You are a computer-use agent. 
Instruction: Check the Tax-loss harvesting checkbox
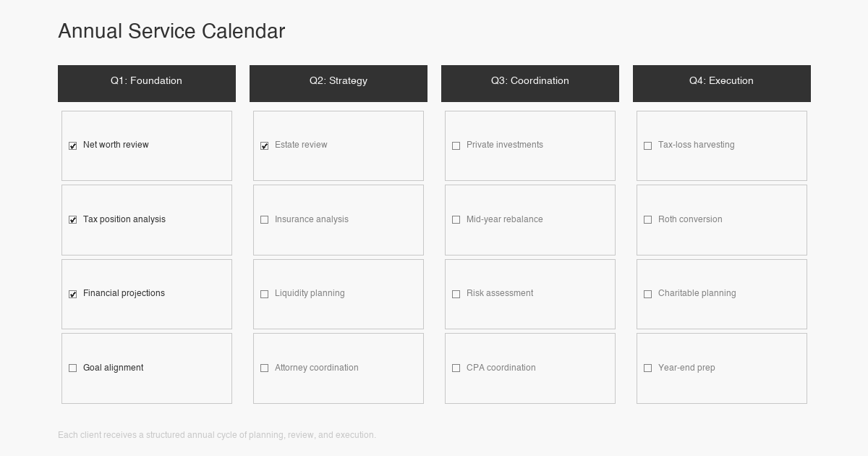pyautogui.click(x=647, y=145)
